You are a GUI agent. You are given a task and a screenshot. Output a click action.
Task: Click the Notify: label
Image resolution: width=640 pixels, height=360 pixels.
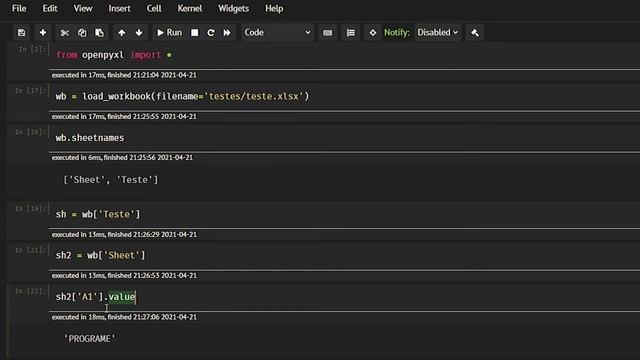[x=397, y=33]
